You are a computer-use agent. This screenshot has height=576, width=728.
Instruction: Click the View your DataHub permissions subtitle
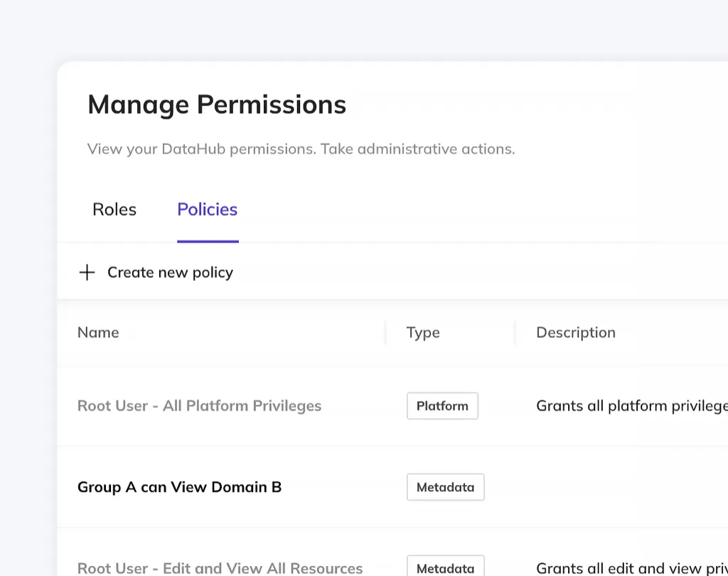point(301,149)
